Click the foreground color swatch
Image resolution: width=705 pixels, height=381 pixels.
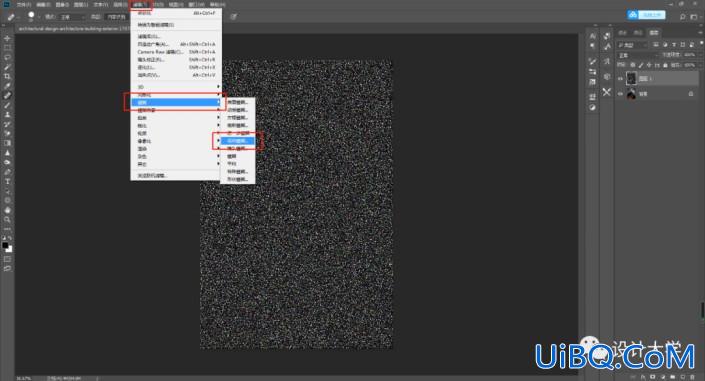pos(5,245)
